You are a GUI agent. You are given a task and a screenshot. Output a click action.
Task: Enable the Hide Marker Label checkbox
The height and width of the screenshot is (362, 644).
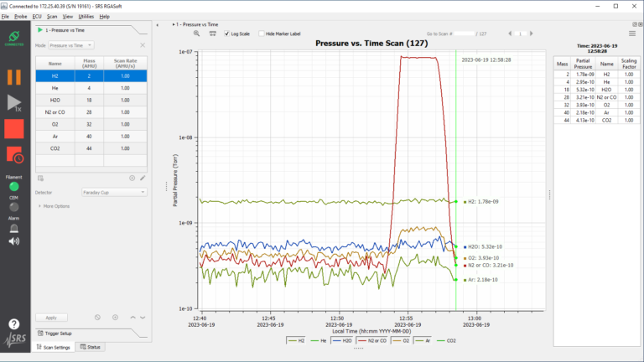pyautogui.click(x=260, y=34)
